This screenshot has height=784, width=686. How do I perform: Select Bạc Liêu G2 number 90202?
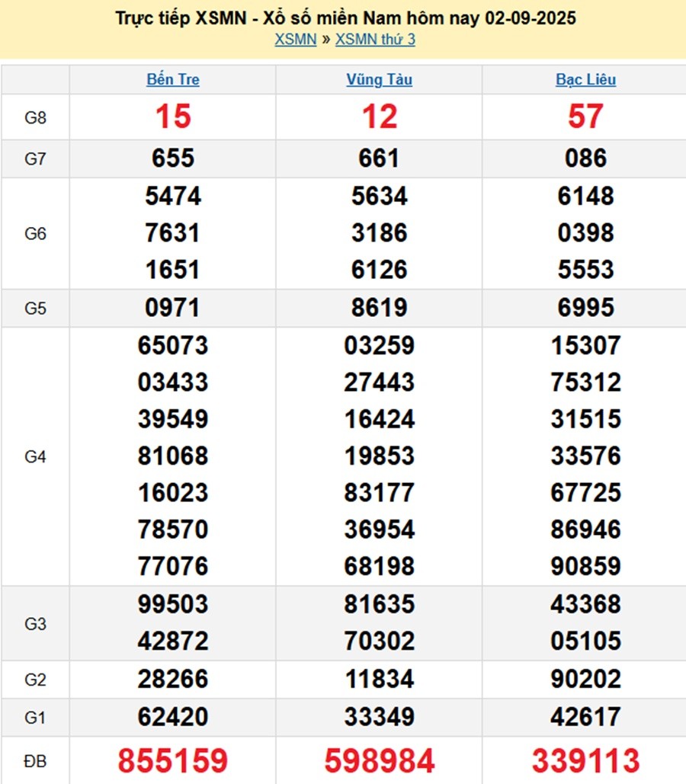[585, 679]
